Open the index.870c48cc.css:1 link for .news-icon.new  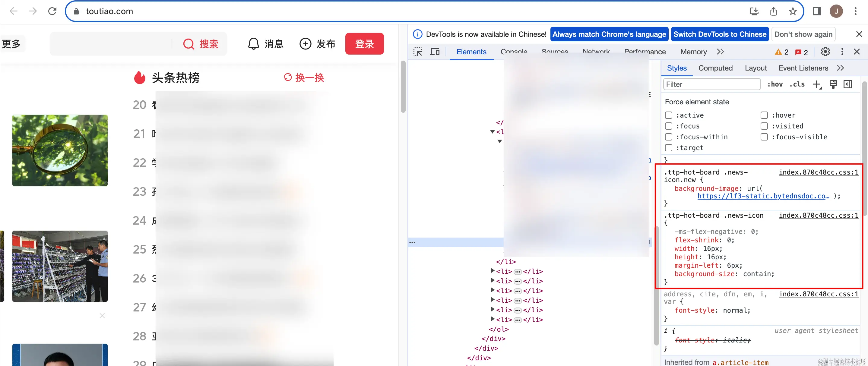pyautogui.click(x=818, y=172)
